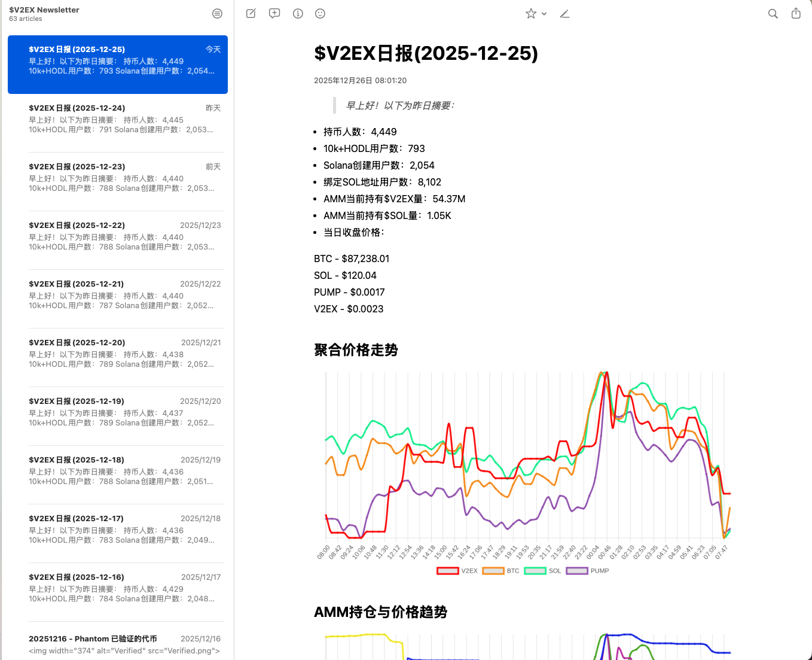Viewport: 812px width, 660px height.
Task: Open the $V2EX日报(2025-12-23) article
Action: (x=118, y=181)
